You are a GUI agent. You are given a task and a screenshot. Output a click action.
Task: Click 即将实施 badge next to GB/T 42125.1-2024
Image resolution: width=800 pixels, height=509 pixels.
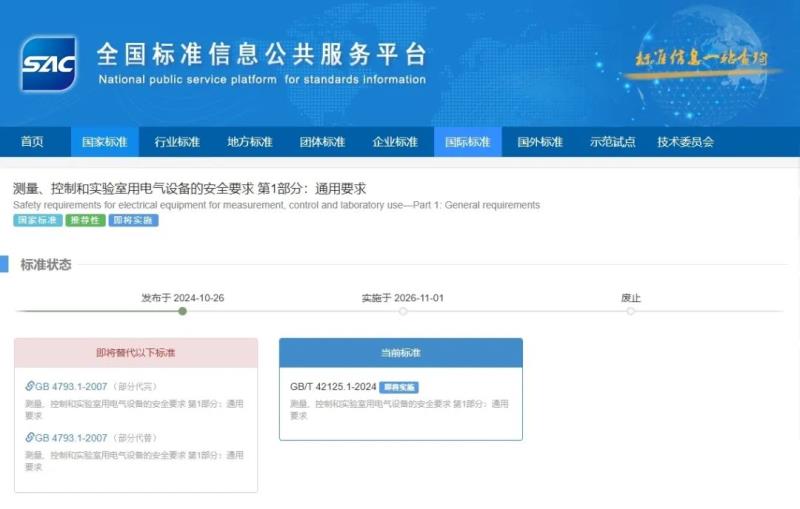pos(399,387)
